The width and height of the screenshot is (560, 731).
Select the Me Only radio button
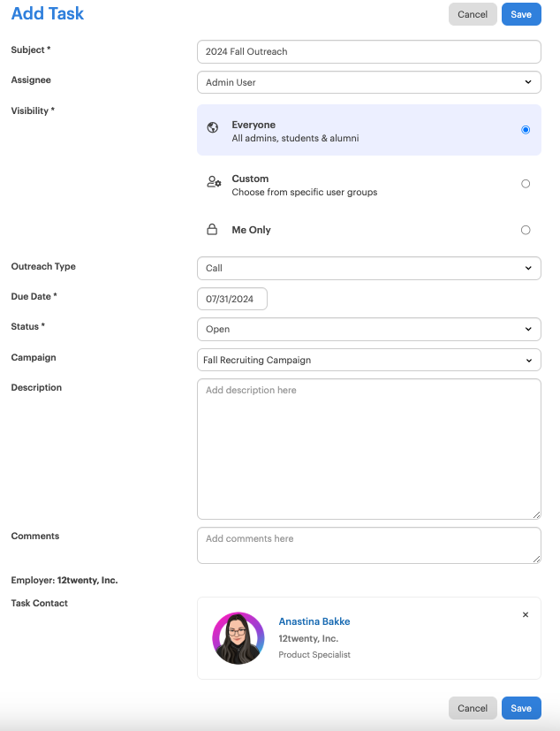[x=526, y=230]
